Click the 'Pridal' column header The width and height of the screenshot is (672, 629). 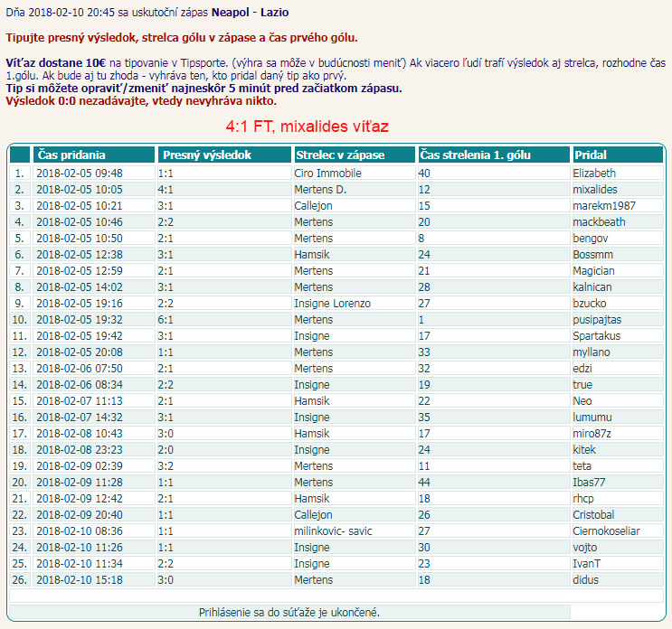(x=591, y=155)
